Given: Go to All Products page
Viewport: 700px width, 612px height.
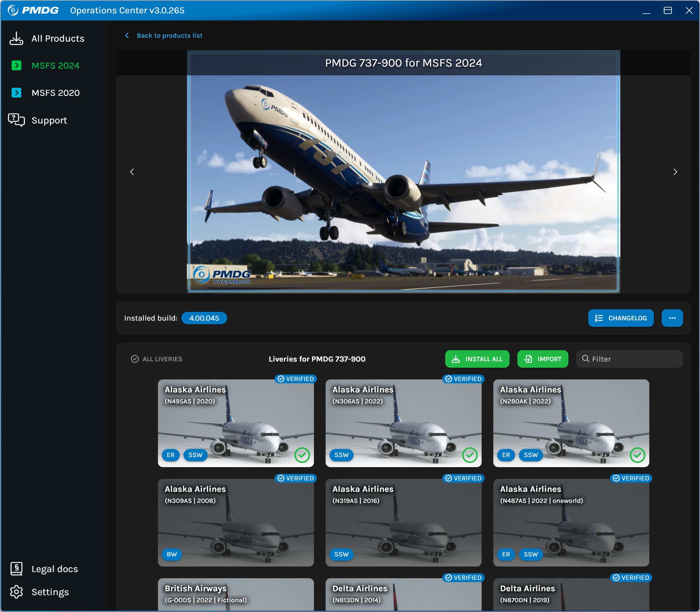Looking at the screenshot, I should 58,38.
